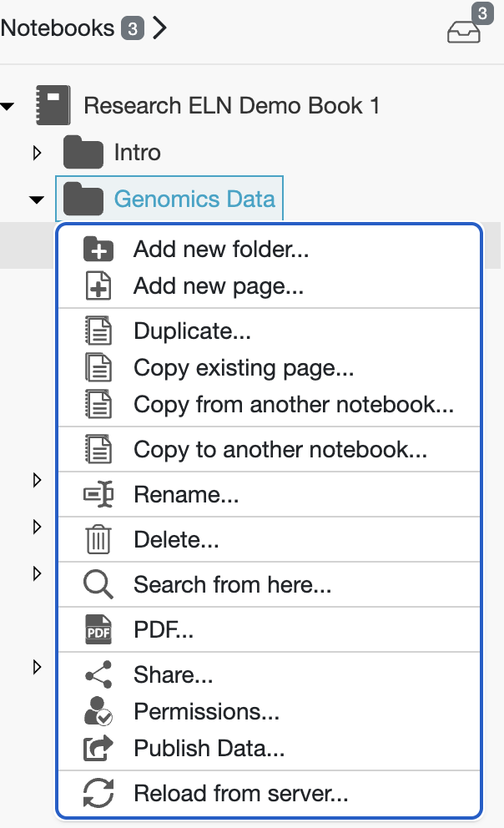Viewport: 504px width, 828px height.
Task: Click the inbox tray icon with badge
Action: (x=464, y=31)
